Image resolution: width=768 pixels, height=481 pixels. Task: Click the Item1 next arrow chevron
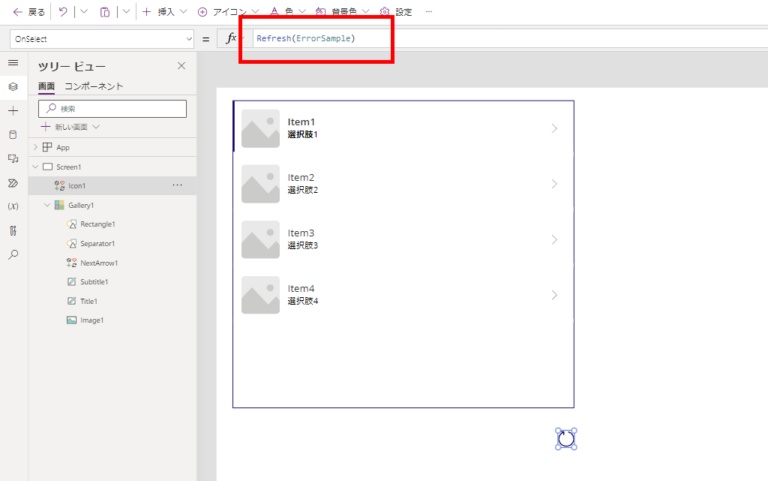(555, 128)
